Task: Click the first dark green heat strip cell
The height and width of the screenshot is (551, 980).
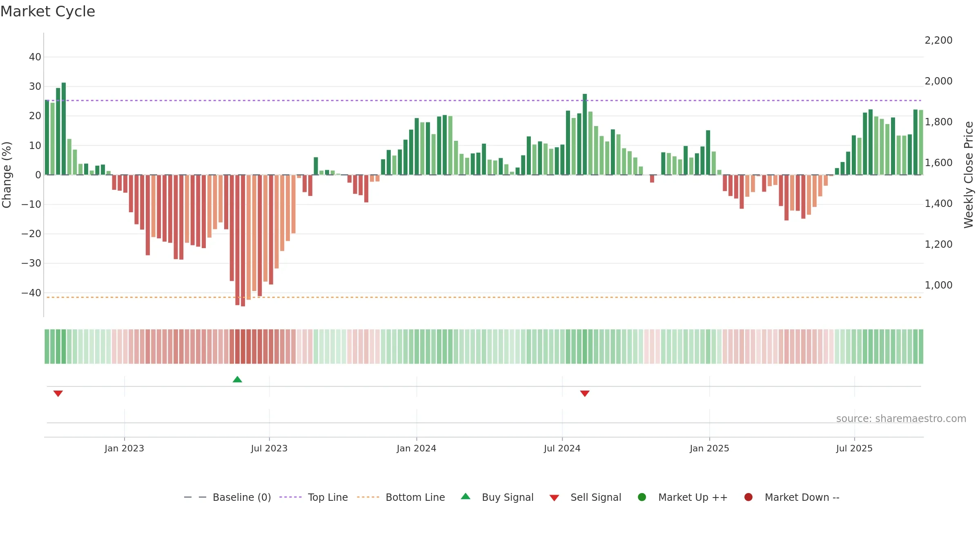Action: (47, 347)
